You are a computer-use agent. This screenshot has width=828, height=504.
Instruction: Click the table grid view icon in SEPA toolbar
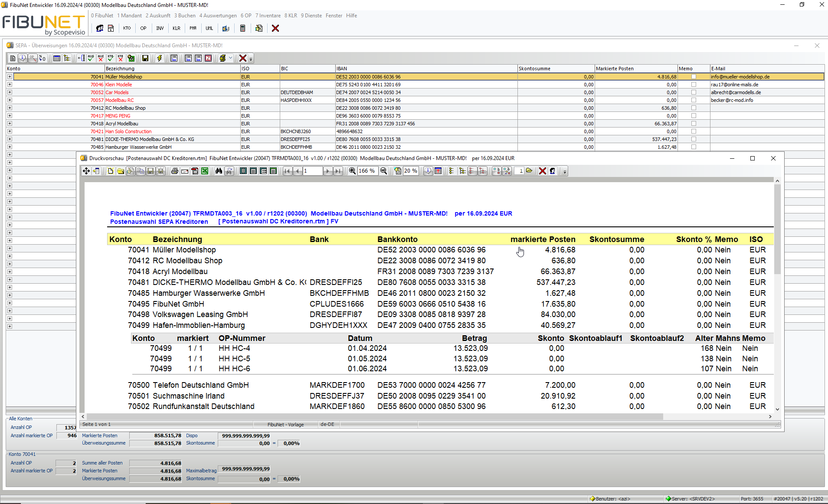[x=56, y=58]
